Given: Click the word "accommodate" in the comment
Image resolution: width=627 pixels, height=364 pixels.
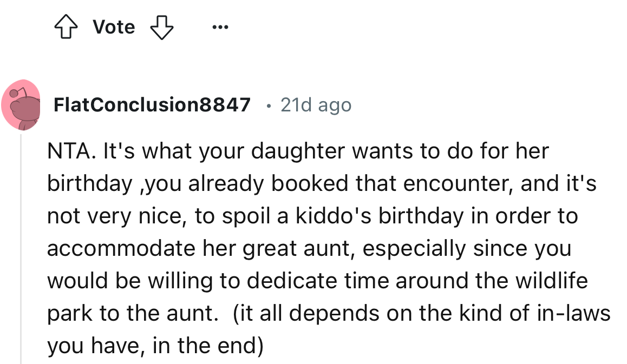Looking at the screenshot, I should click(x=121, y=249).
